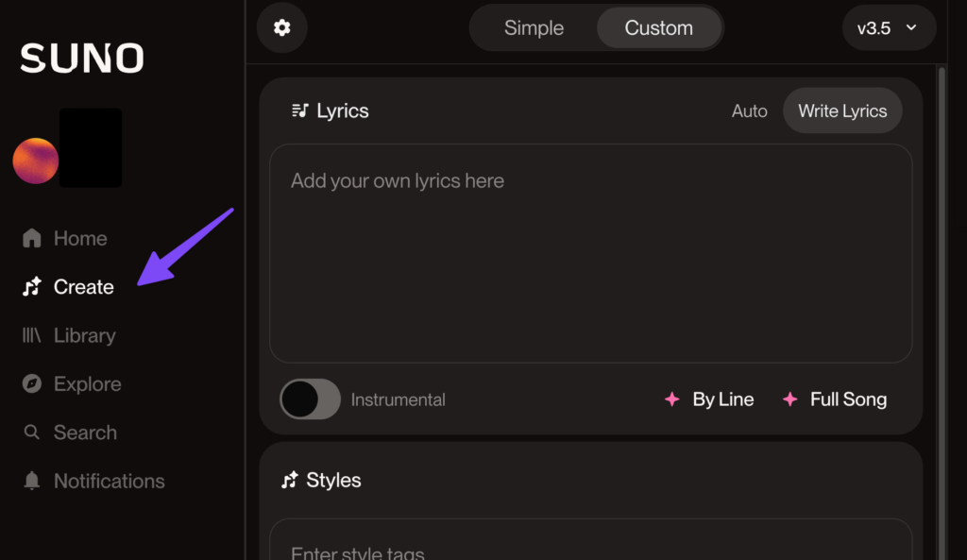The image size is (967, 560).
Task: Click the orange profile avatar
Action: 36,161
